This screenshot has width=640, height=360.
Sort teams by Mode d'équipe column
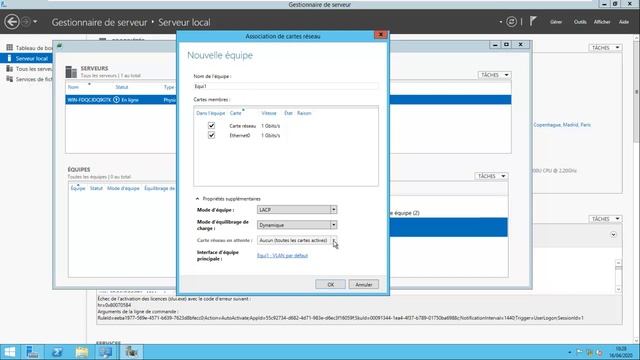click(x=123, y=188)
